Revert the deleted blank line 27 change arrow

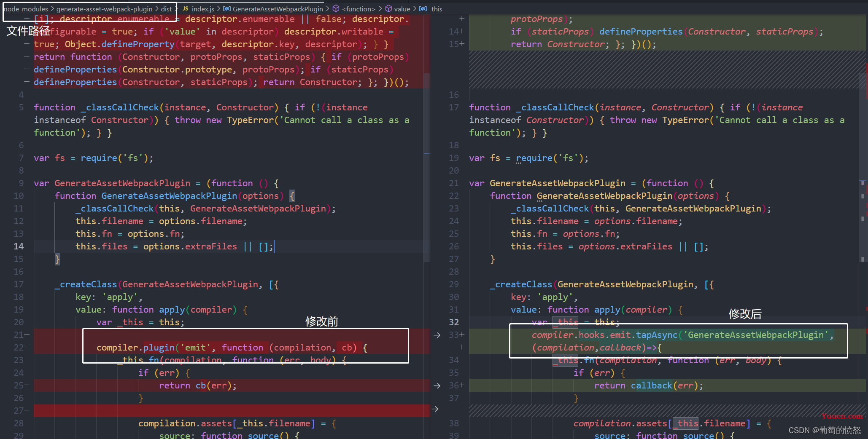(435, 409)
